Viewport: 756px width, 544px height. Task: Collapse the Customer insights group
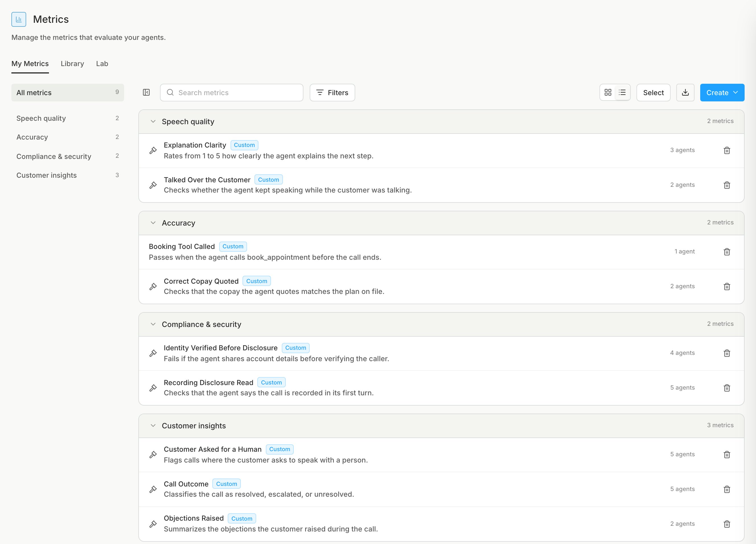pos(153,426)
